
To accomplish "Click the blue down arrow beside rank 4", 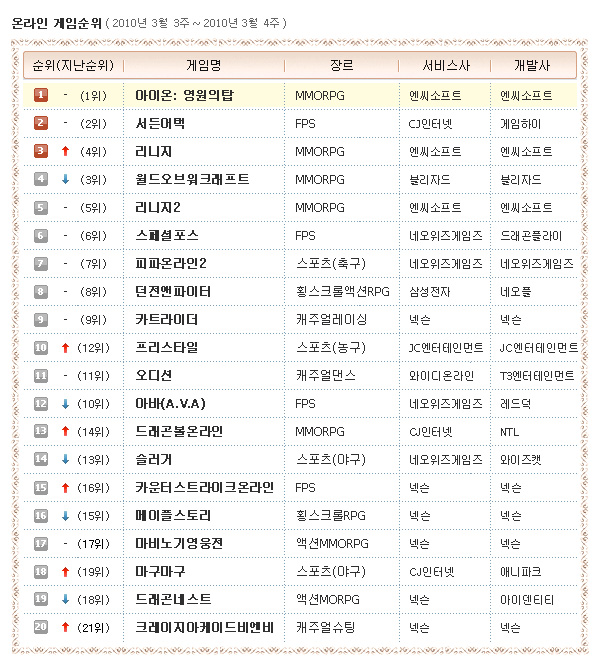I will [x=65, y=179].
